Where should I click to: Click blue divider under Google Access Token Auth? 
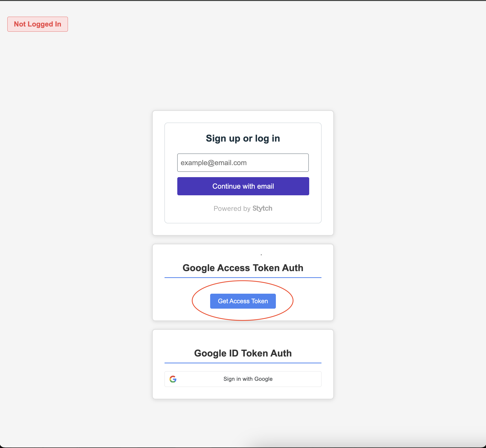[243, 277]
